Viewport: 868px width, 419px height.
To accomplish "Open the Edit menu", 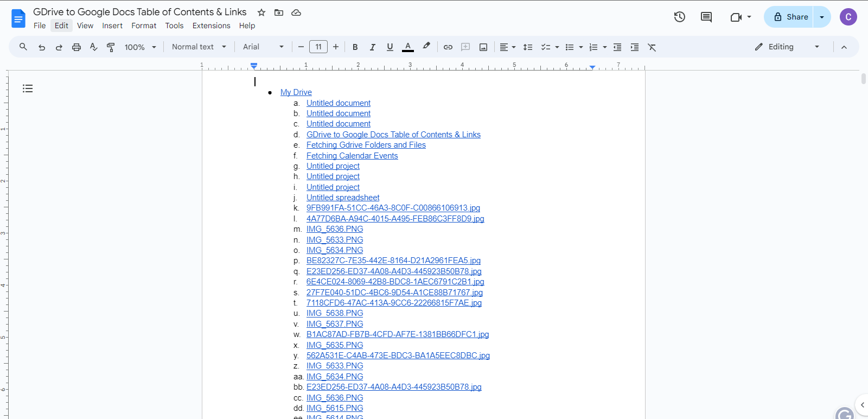I will click(x=61, y=26).
